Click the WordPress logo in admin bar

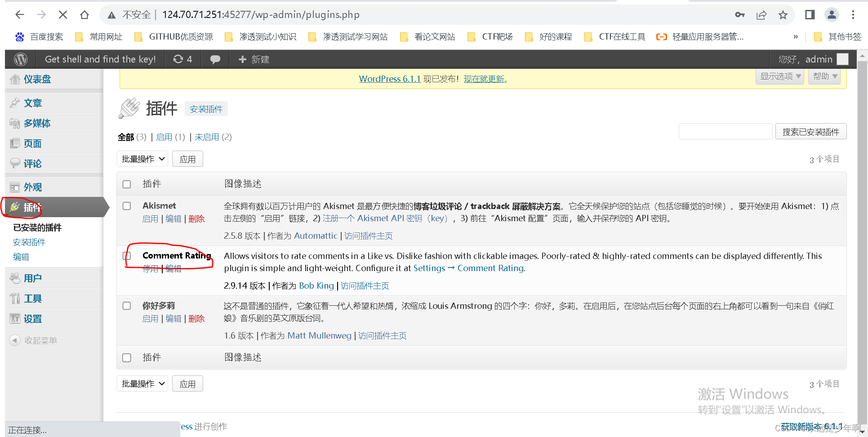coord(21,59)
